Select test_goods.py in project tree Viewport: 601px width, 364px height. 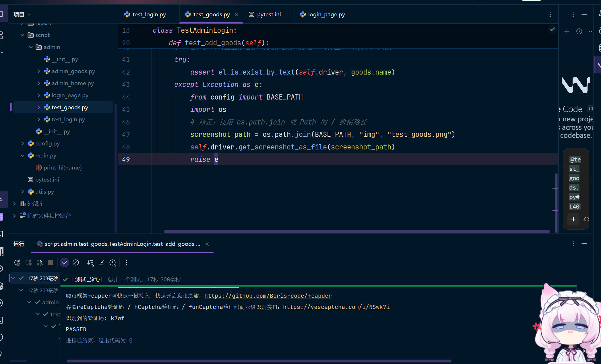point(63,107)
